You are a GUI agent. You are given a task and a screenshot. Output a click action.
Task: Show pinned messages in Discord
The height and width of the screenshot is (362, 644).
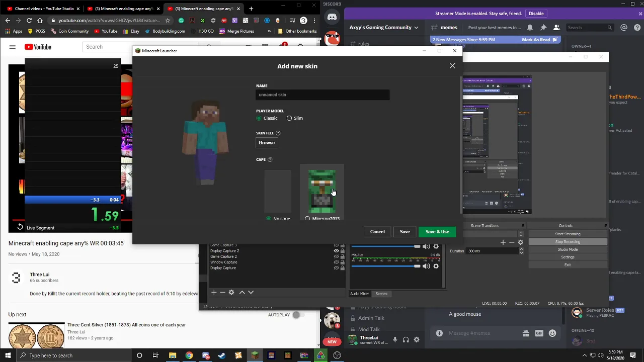(543, 28)
